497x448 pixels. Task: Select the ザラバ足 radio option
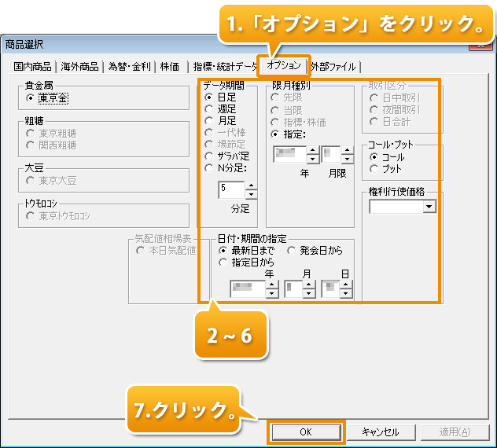(x=209, y=156)
